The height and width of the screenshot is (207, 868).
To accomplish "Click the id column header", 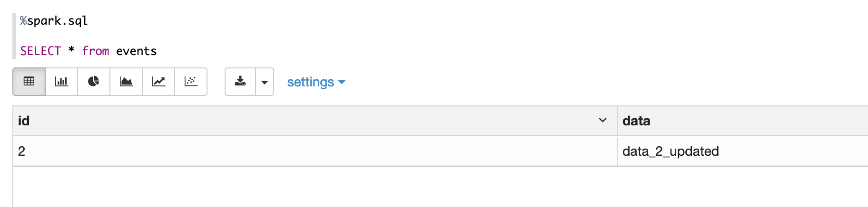I will (24, 121).
